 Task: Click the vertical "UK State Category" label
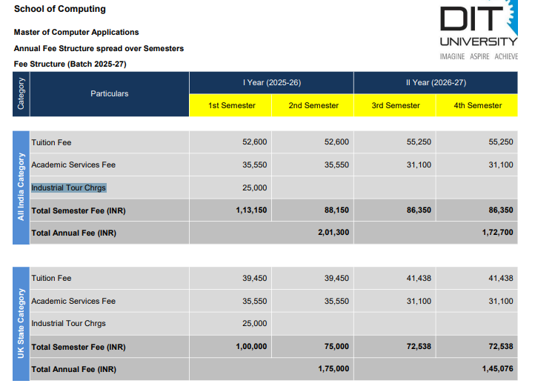coord(21,324)
